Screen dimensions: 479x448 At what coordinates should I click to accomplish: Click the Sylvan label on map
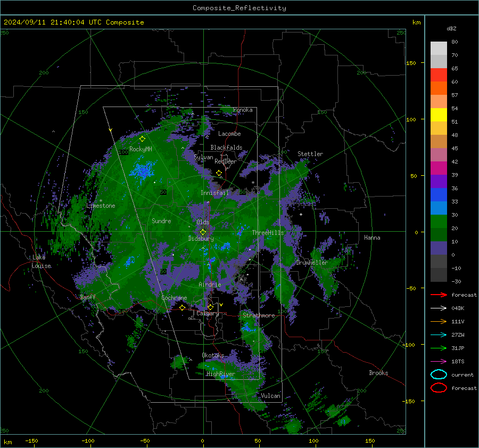203,157
